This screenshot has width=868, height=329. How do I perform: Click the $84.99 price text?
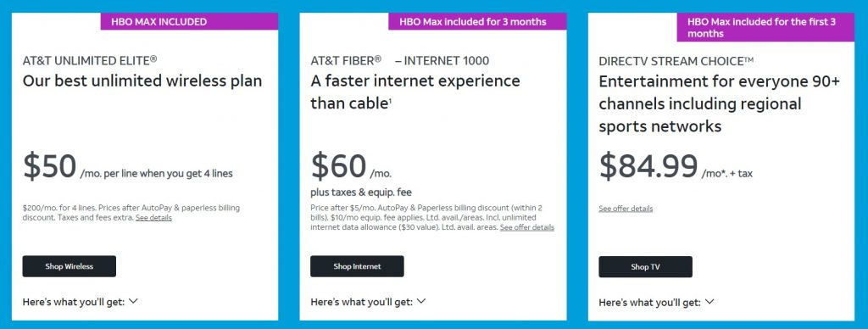(648, 166)
